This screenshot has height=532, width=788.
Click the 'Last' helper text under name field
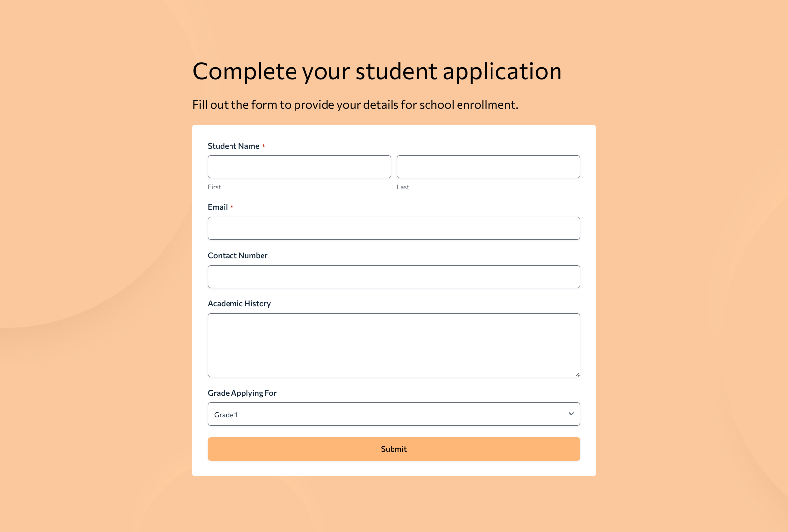[x=403, y=187]
